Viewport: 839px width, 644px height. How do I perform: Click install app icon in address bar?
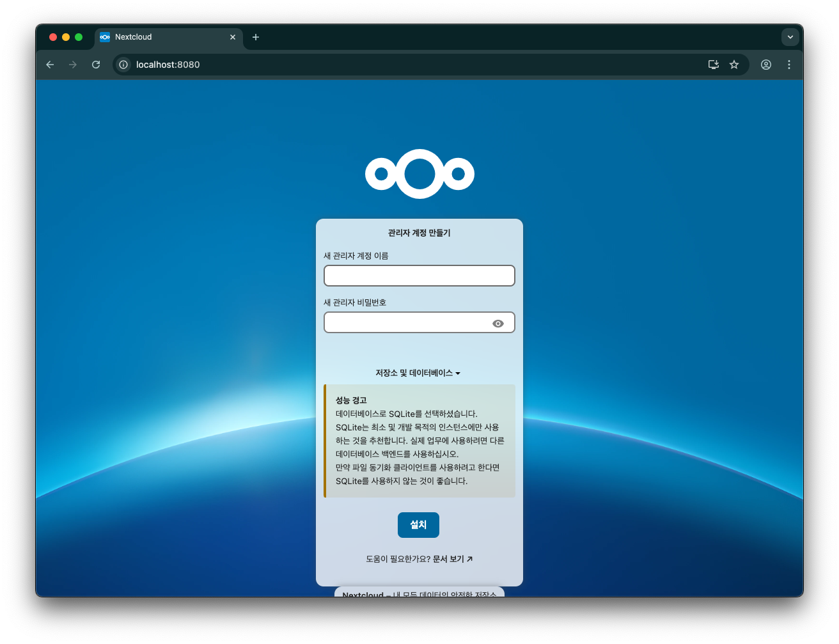714,65
